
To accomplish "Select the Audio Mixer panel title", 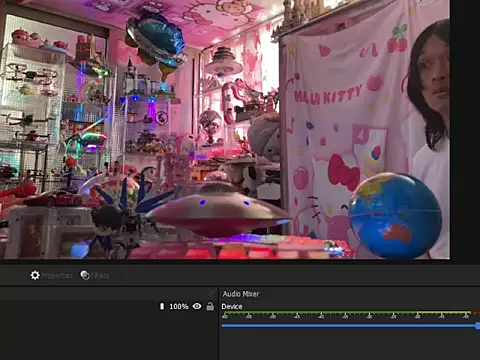I will click(x=241, y=294).
